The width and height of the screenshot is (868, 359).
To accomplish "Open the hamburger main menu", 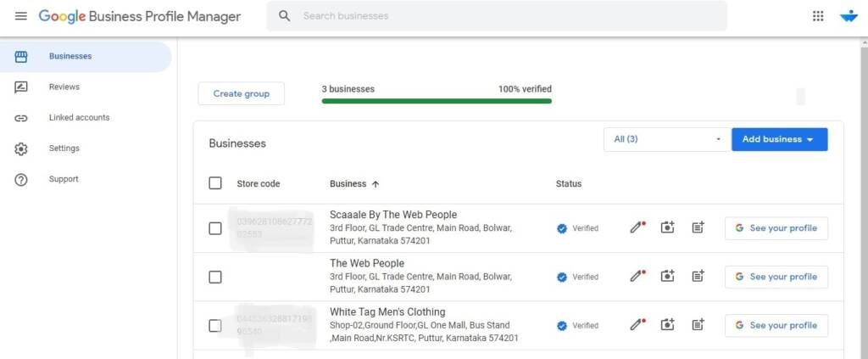I will click(21, 16).
